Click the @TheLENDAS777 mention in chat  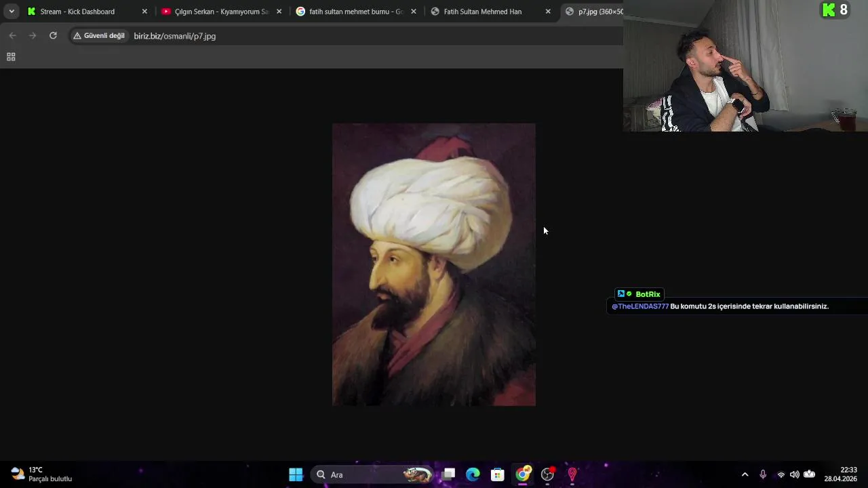click(x=640, y=306)
